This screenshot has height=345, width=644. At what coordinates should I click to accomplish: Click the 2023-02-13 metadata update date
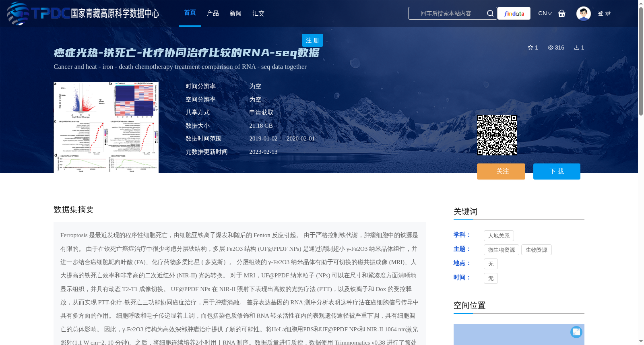[x=263, y=152]
